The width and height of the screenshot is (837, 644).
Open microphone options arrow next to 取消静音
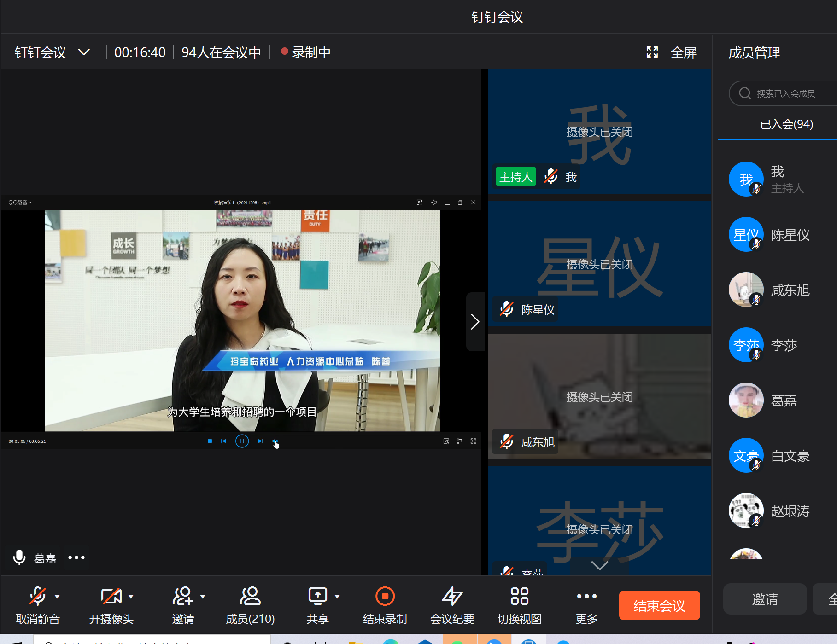click(57, 596)
